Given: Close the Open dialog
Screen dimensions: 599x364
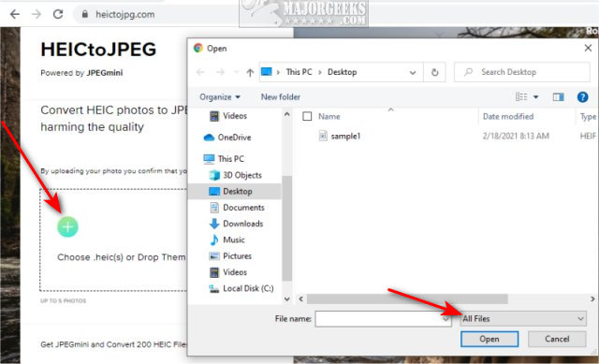Looking at the screenshot, I should tap(588, 48).
